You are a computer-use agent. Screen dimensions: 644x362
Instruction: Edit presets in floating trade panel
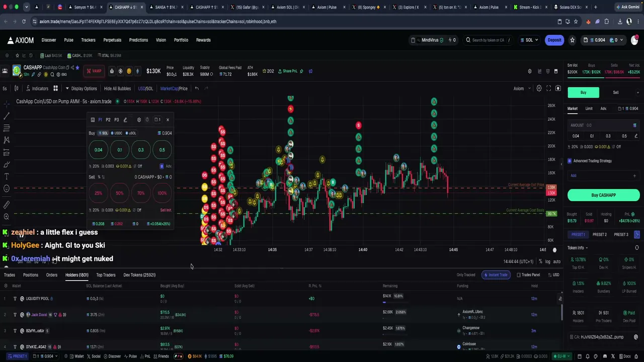pos(125,120)
